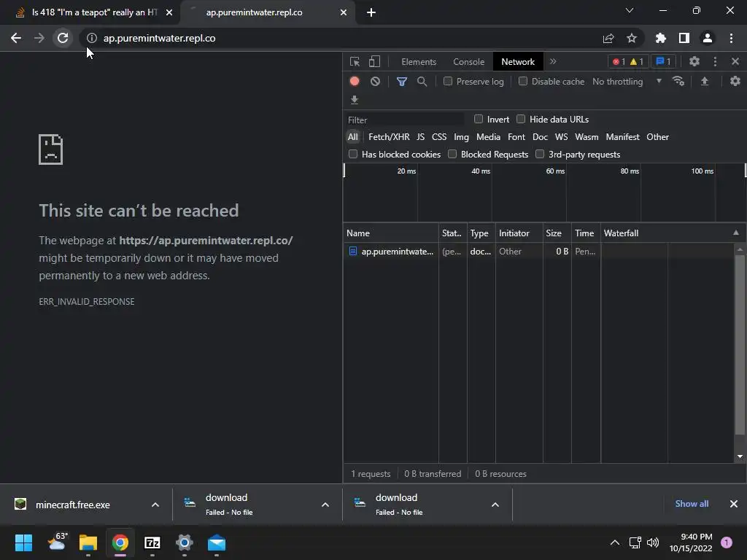Image resolution: width=747 pixels, height=560 pixels.
Task: Open the 7-Zip icon in the taskbar
Action: point(152,542)
